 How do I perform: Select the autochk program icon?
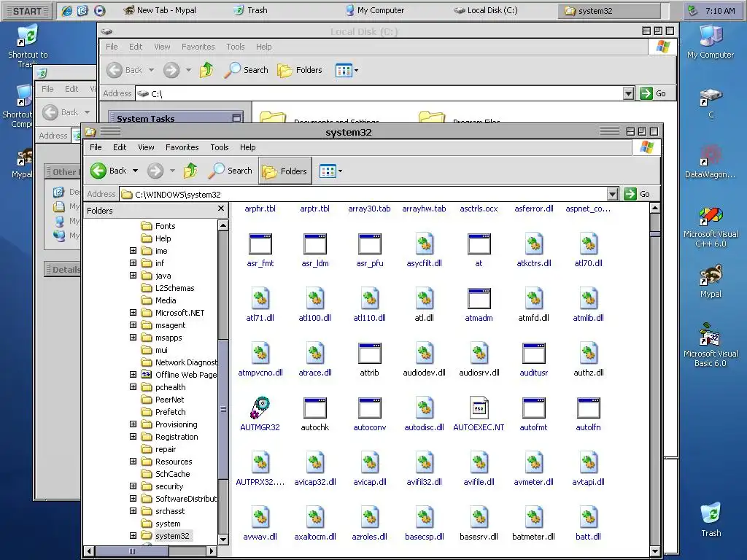pos(315,408)
